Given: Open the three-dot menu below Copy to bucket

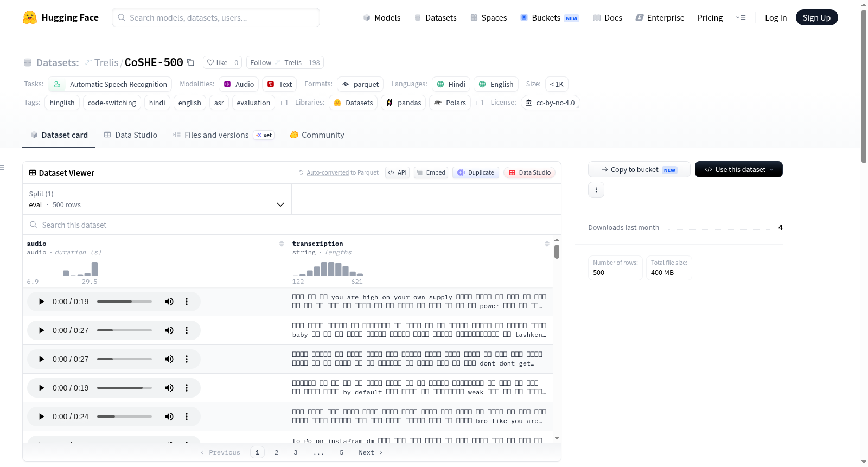Looking at the screenshot, I should (x=596, y=190).
